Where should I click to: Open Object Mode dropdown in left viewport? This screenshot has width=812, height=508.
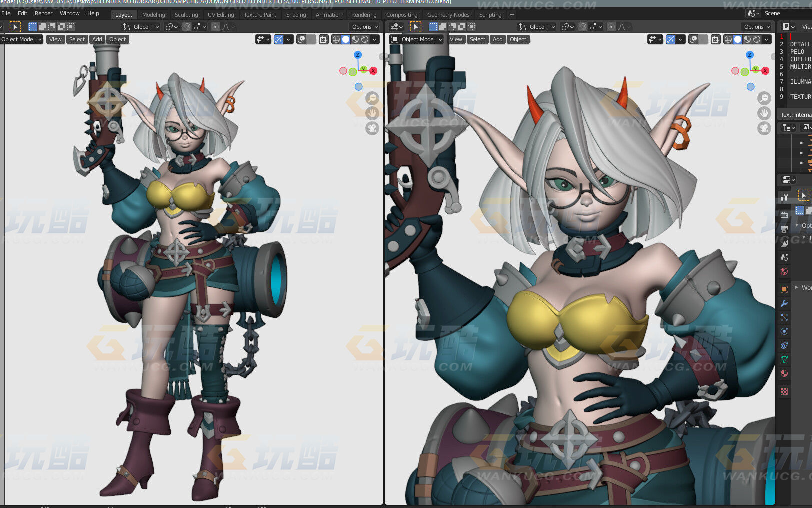(21, 39)
